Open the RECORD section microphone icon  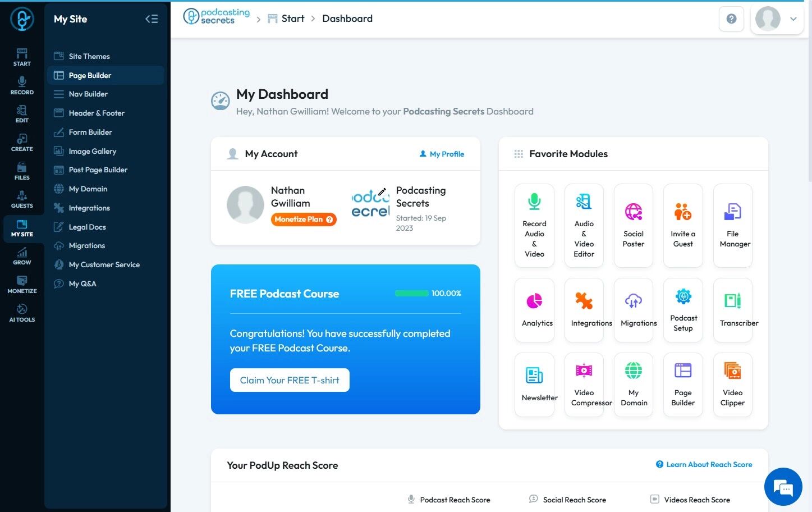point(22,82)
